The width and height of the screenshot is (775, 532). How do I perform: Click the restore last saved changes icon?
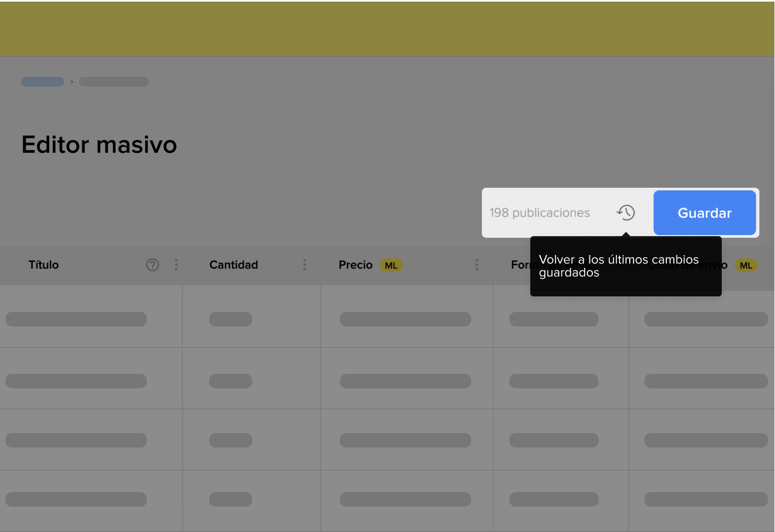pyautogui.click(x=625, y=212)
